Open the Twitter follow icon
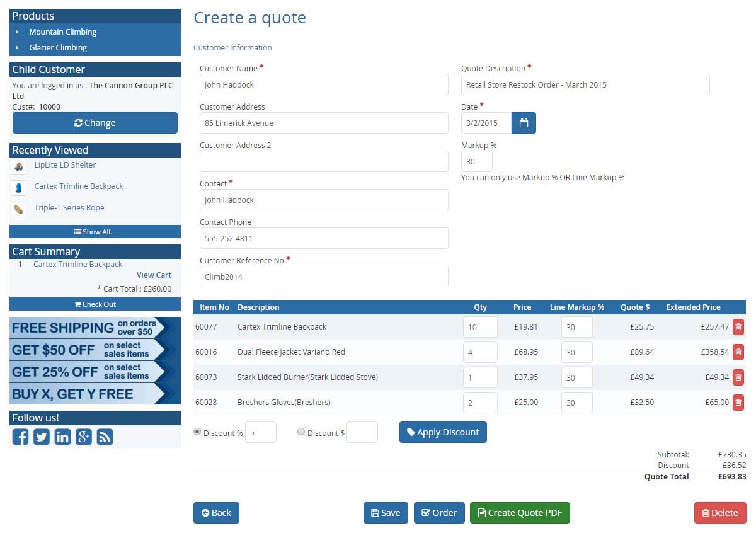This screenshot has height=533, width=756. (42, 436)
